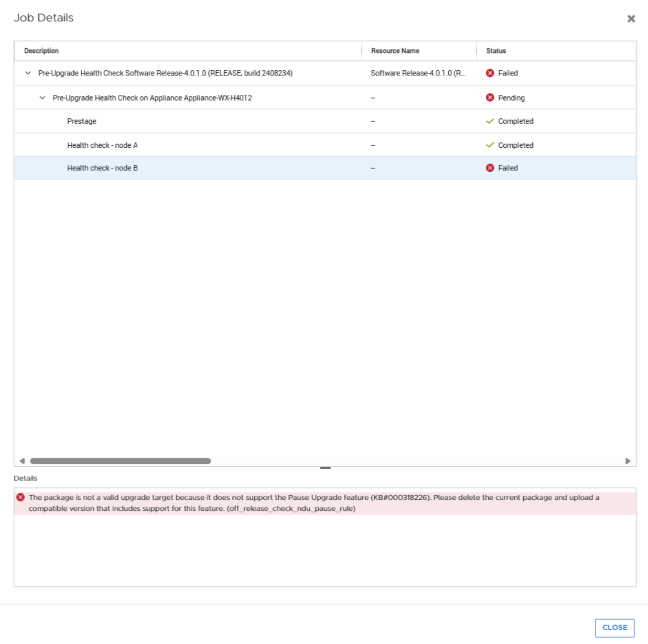Click the right arrow of the horizontal scrollbar
Screen dimensions: 648x644
click(x=628, y=459)
